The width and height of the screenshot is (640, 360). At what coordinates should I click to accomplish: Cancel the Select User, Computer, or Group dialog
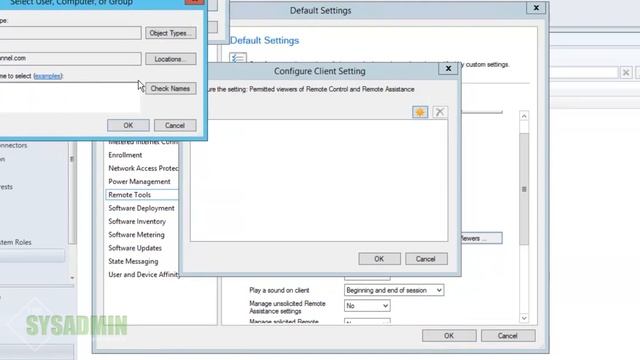tap(175, 125)
